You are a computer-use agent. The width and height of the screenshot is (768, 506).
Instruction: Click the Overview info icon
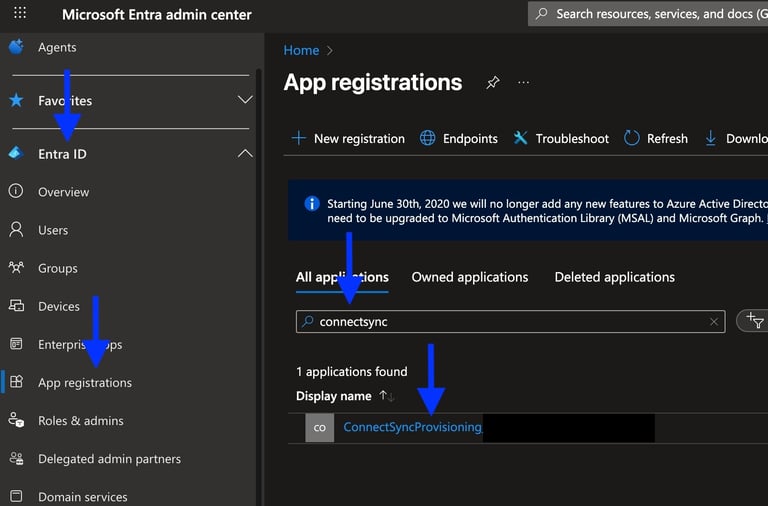16,191
